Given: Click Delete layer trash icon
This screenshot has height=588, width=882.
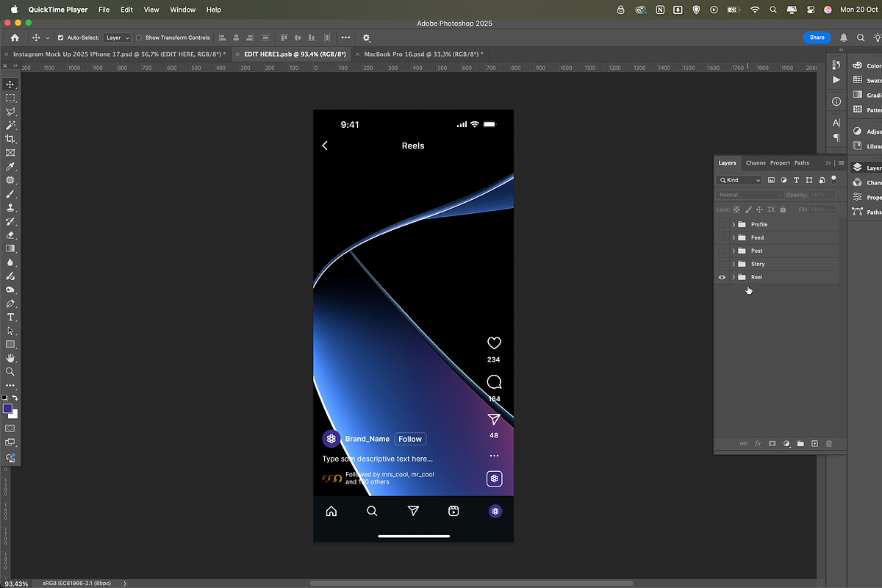Looking at the screenshot, I should pyautogui.click(x=829, y=444).
